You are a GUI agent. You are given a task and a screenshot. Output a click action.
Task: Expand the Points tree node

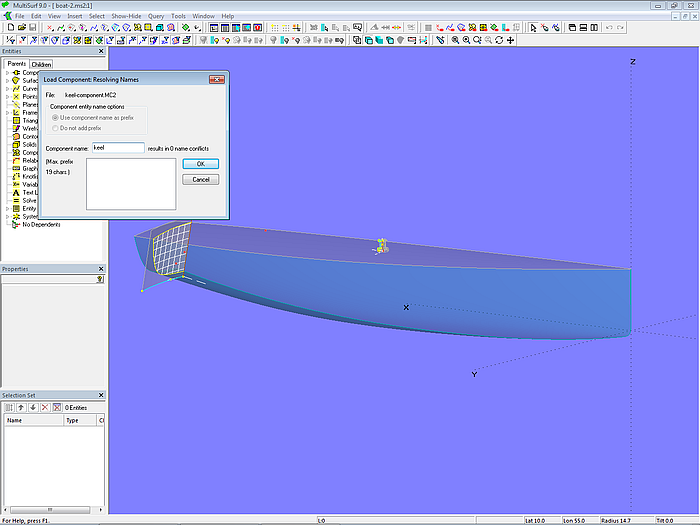[8, 97]
